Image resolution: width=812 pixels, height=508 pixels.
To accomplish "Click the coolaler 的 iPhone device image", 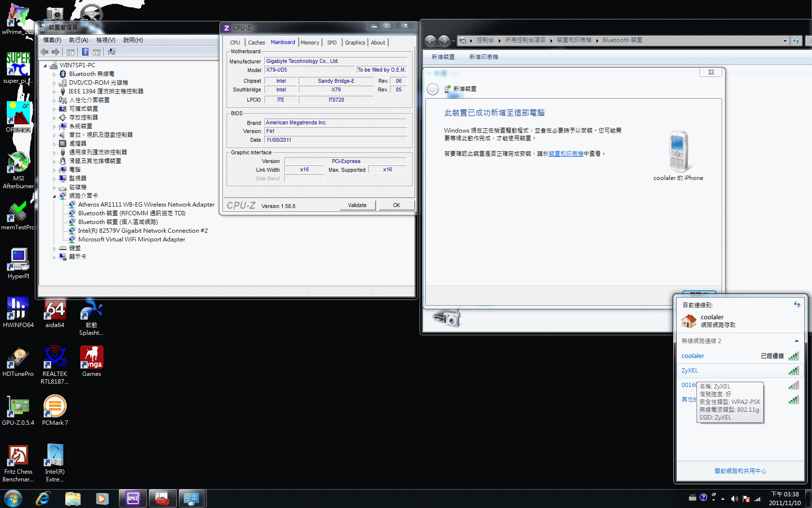I will coord(678,151).
